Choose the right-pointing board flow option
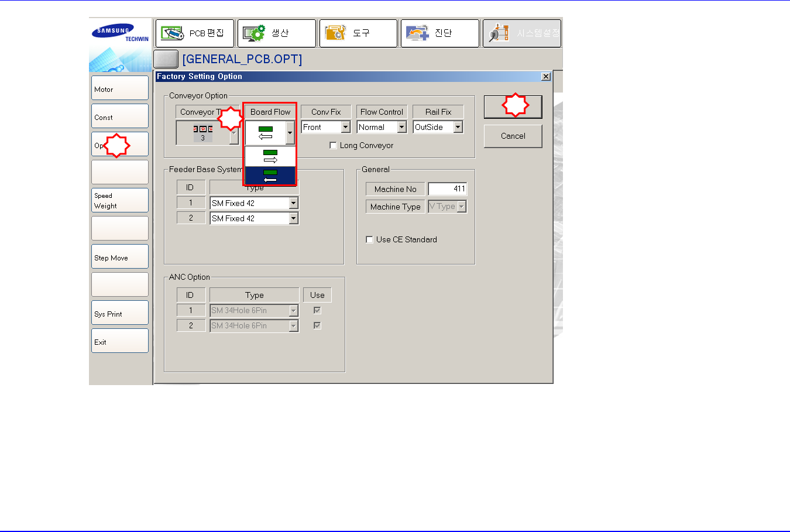The height and width of the screenshot is (532, 790). [x=270, y=156]
